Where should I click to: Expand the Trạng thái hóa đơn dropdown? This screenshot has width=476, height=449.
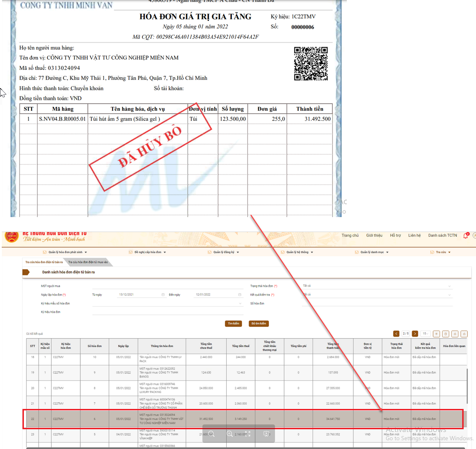point(449,286)
